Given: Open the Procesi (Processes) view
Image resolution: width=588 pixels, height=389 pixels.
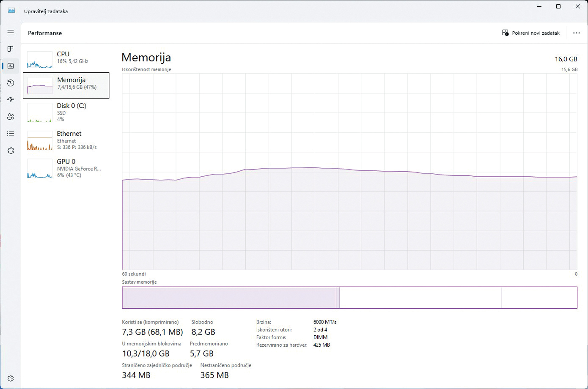Looking at the screenshot, I should click(10, 49).
